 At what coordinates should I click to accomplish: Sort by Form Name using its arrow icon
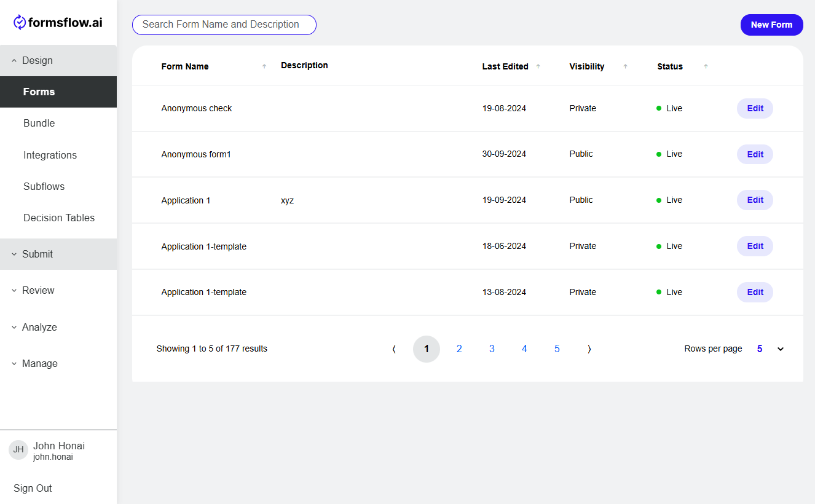tap(264, 66)
